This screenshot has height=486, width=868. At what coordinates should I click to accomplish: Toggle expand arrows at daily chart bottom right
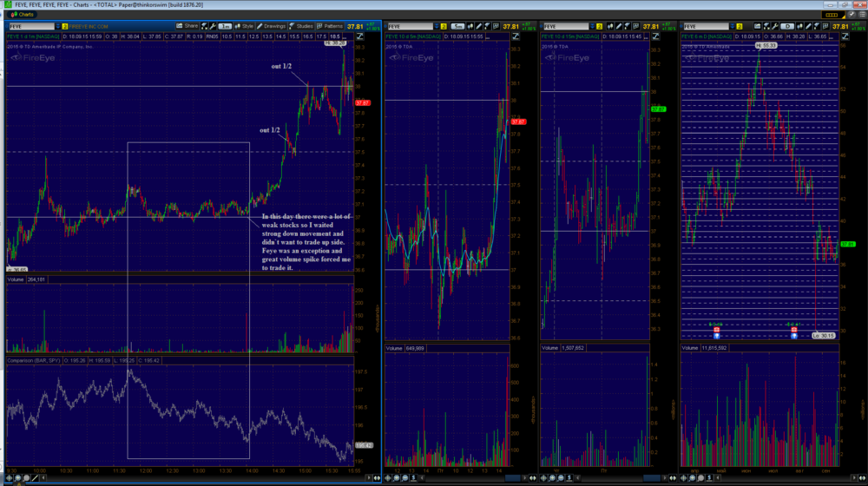tap(863, 477)
